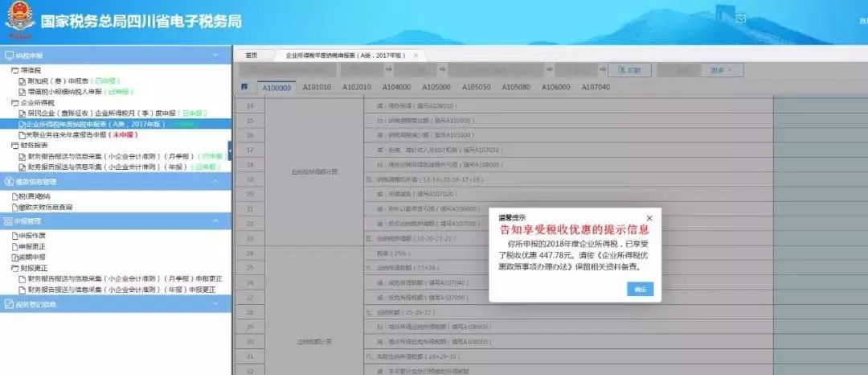Close the 温馨提示 dialog with the X
The image size is (868, 375).
pos(649,218)
